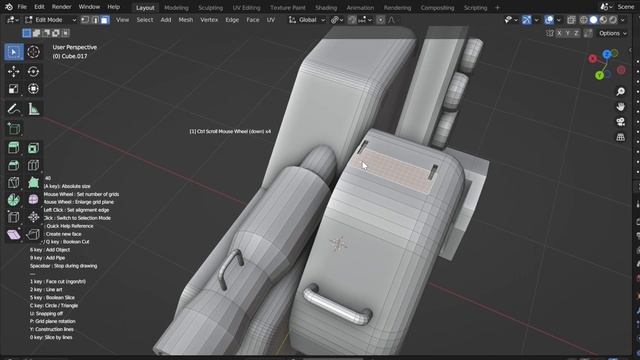
Task: Open snapping options dropdown
Action: [364, 20]
